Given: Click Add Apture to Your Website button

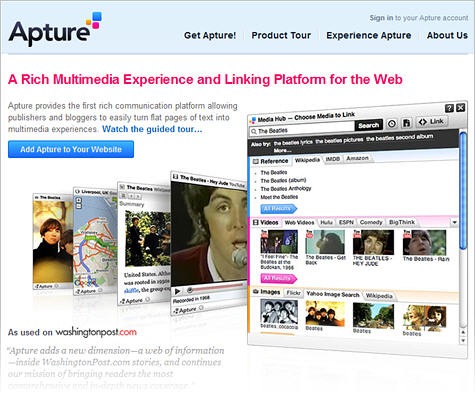Looking at the screenshot, I should click(71, 149).
